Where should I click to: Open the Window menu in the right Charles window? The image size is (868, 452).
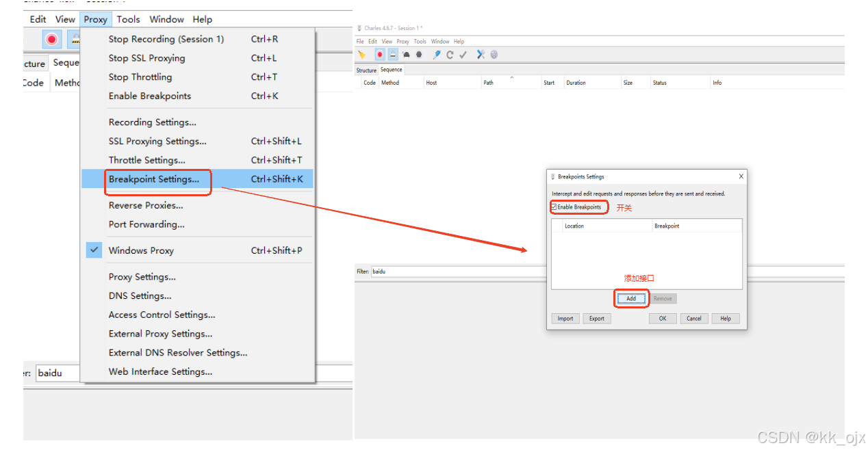click(440, 42)
